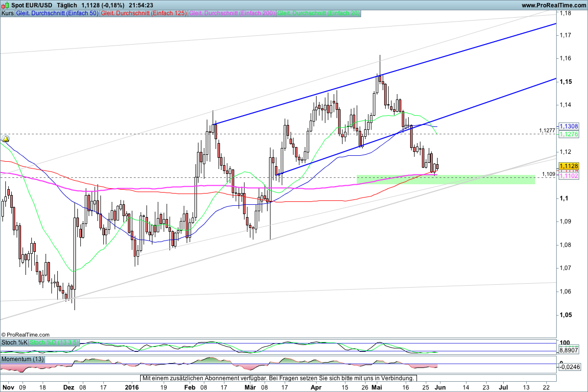Image resolution: width=588 pixels, height=392 pixels.
Task: Select the Stoch %K indicator label
Action: 14,343
